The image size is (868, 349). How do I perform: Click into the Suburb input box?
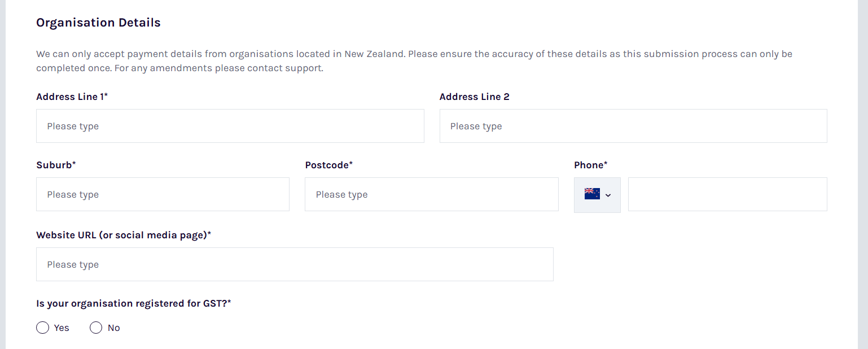[163, 194]
